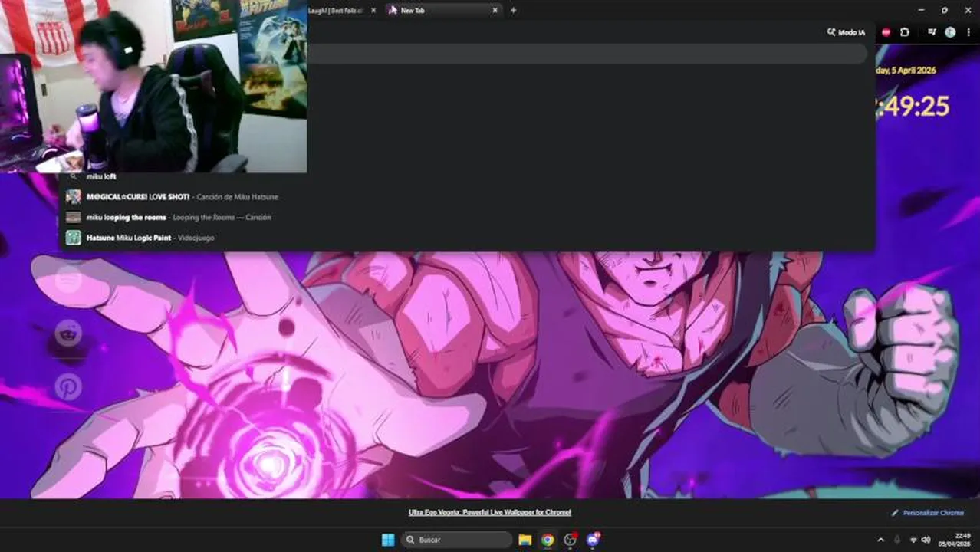Select the 'miku loft' search suggestion

pos(466,176)
